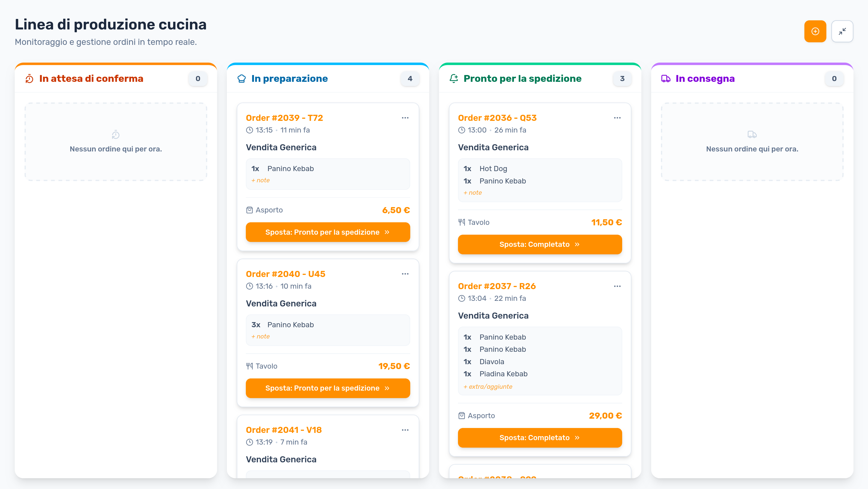Click the '7 min fa' timestamp in Order #2041

(294, 442)
